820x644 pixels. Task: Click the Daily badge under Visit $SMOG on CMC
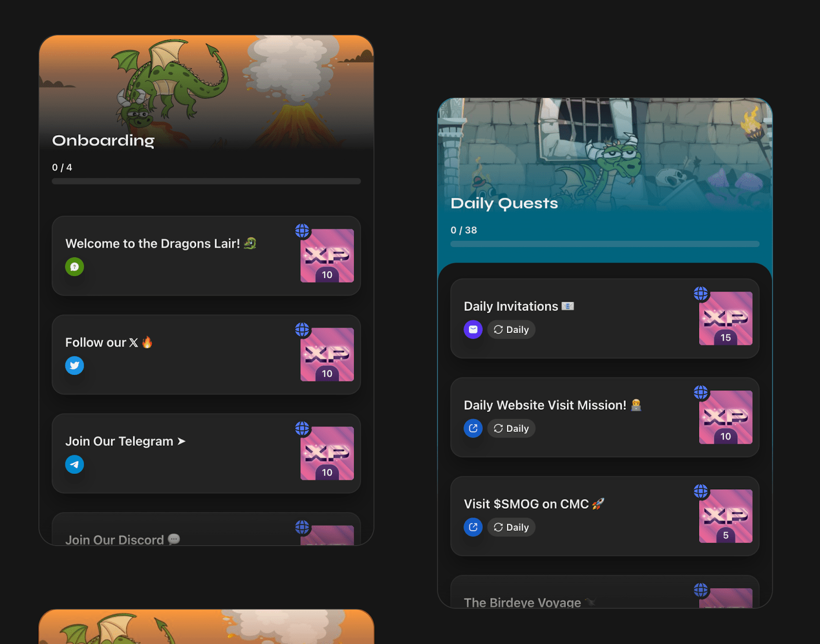[511, 527]
